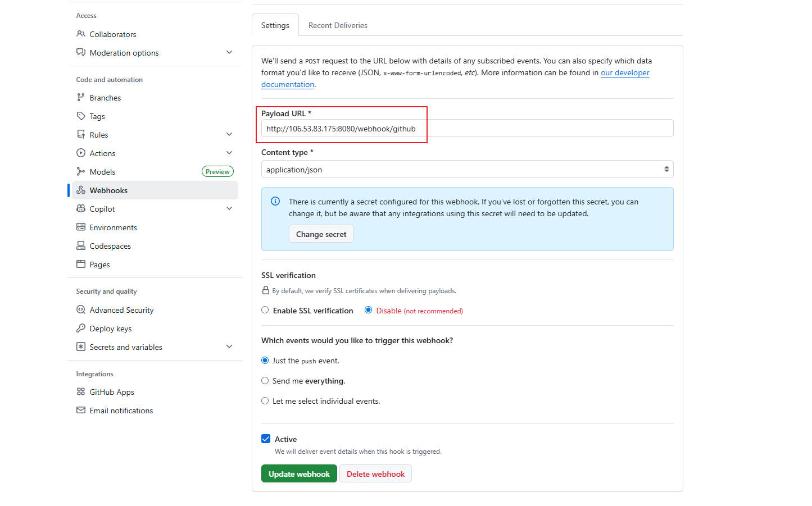Click the GitHub Apps grid icon
Screen dimensions: 812x506
click(81, 392)
